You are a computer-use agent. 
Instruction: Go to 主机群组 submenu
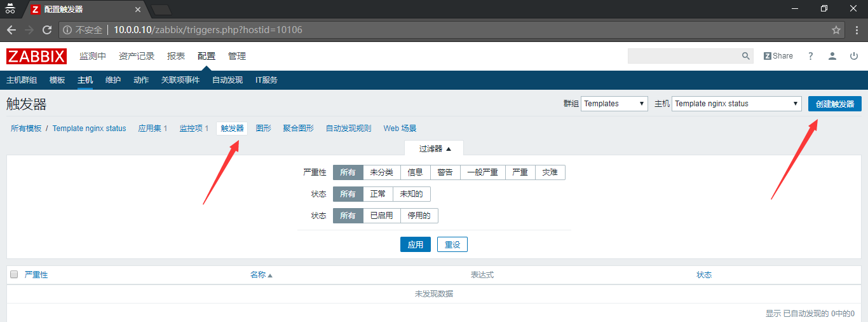point(22,80)
